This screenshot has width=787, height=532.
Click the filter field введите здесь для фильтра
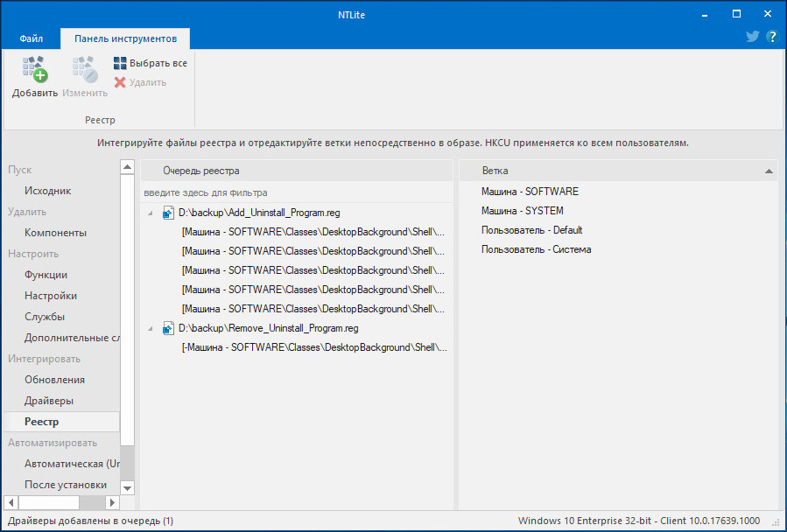tap(297, 192)
